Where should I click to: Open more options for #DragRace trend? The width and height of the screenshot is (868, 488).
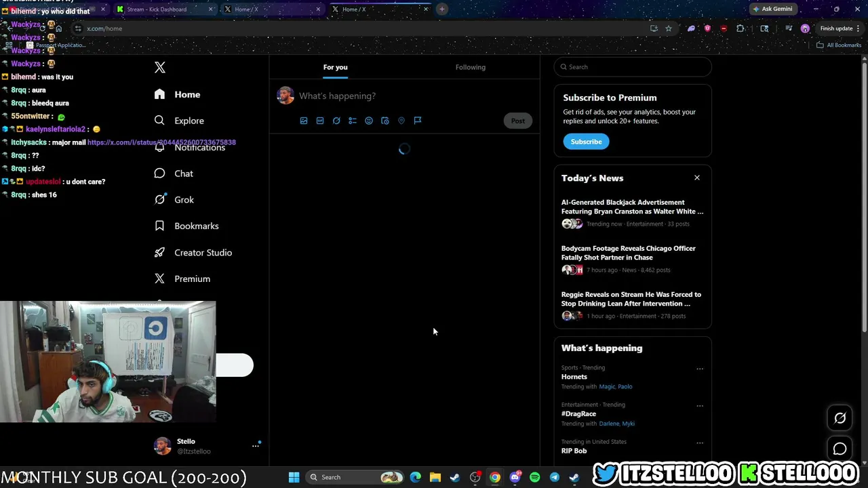click(700, 406)
